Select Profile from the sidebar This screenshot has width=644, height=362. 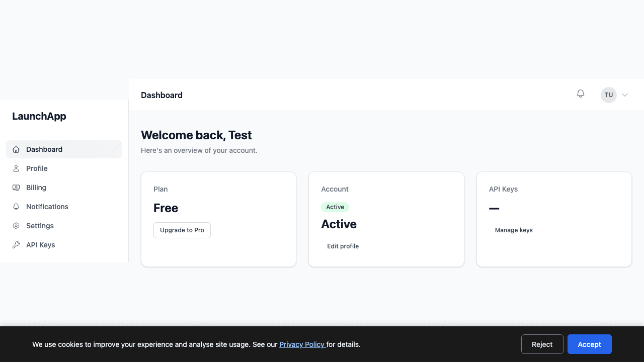[37, 168]
